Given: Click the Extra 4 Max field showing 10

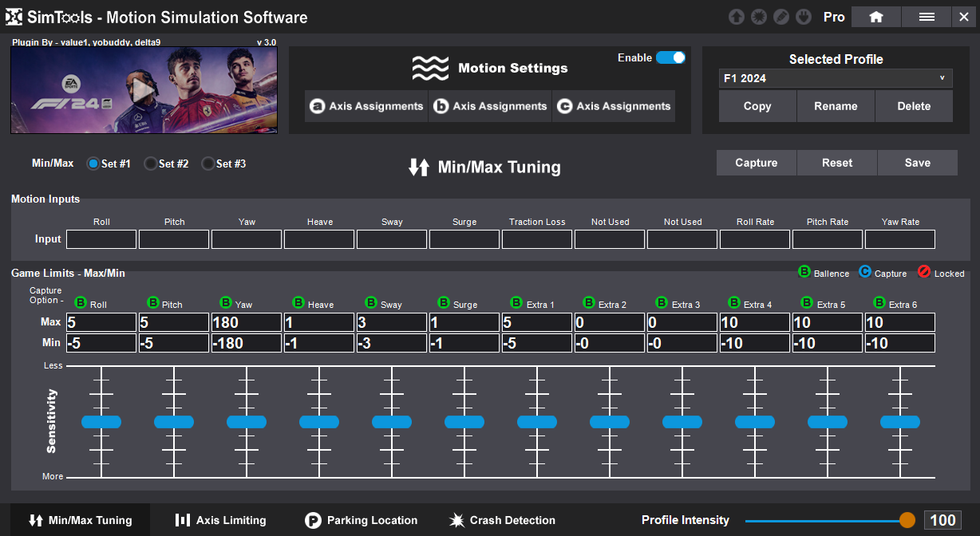Looking at the screenshot, I should click(x=755, y=322).
